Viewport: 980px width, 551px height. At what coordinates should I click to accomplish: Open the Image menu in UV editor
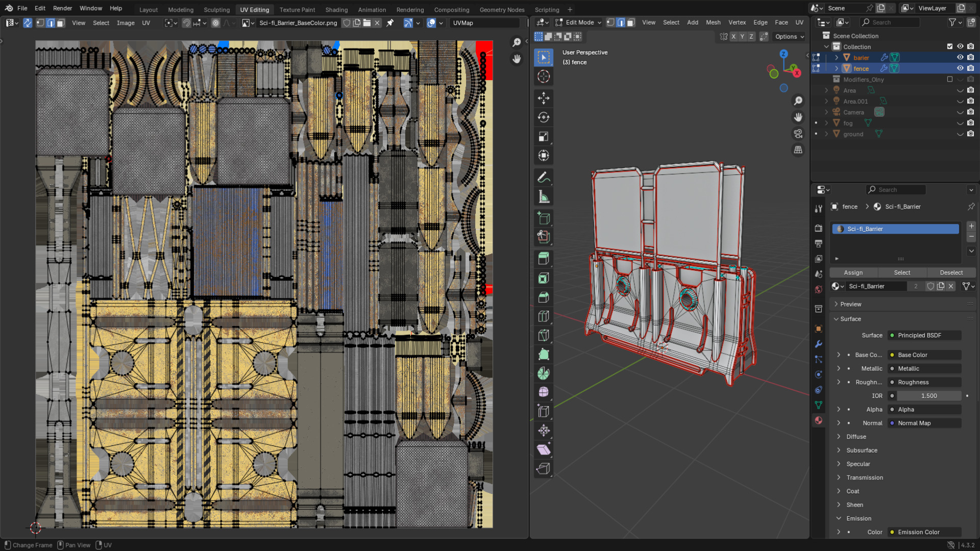point(126,23)
